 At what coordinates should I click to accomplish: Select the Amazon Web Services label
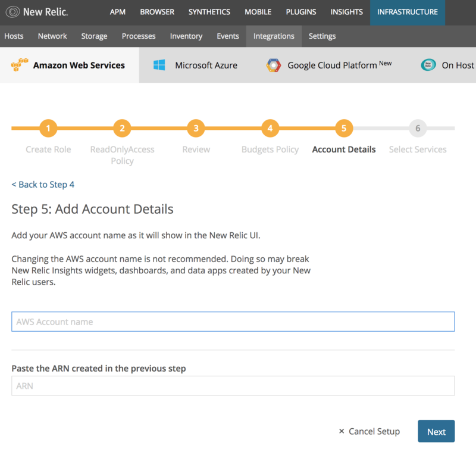(x=79, y=65)
